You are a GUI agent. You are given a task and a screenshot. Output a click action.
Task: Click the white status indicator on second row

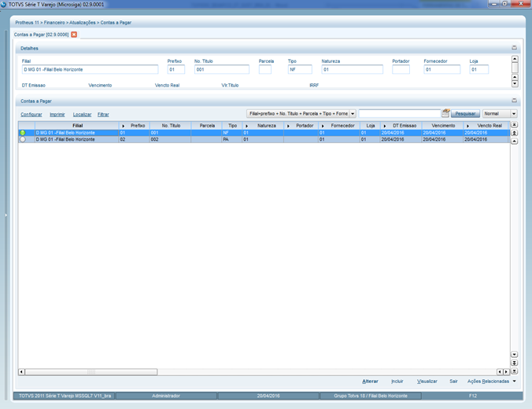click(23, 139)
